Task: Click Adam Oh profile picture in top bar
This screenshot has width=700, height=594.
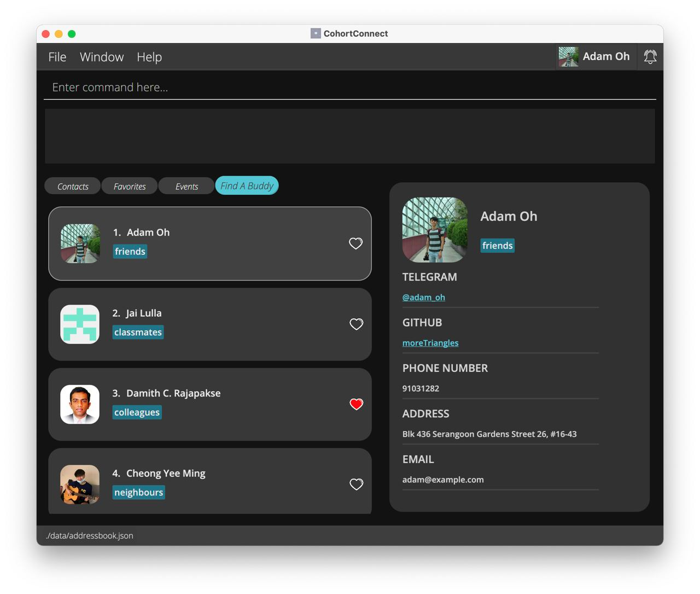Action: tap(569, 56)
